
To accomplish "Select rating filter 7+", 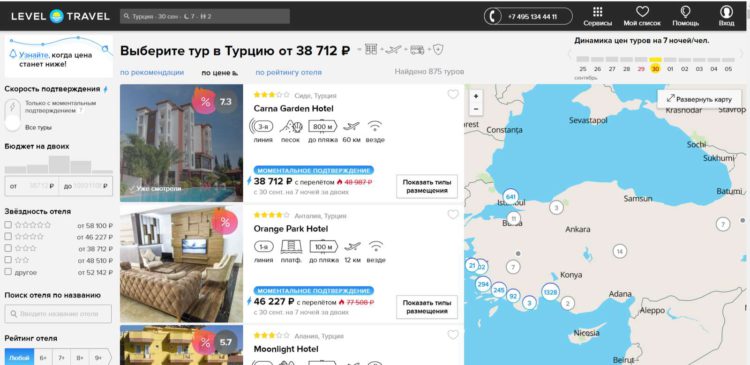I will tap(61, 357).
